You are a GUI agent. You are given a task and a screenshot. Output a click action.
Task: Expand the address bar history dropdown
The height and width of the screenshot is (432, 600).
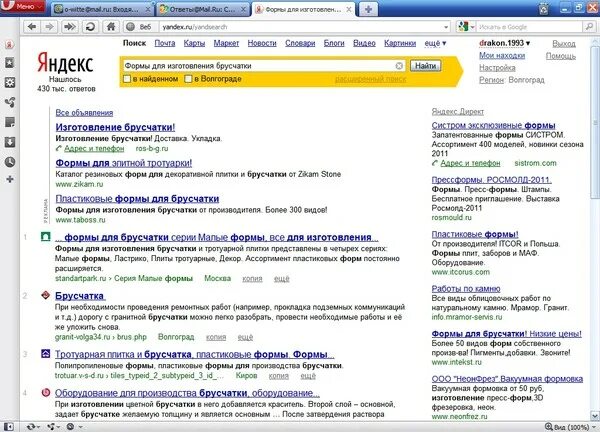[446, 27]
